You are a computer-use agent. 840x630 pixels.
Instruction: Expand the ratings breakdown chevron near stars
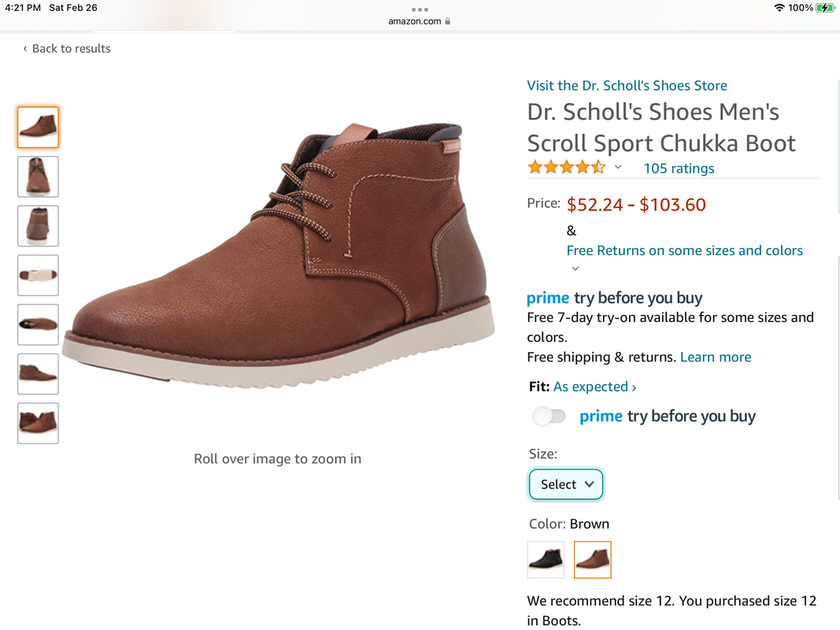[618, 167]
